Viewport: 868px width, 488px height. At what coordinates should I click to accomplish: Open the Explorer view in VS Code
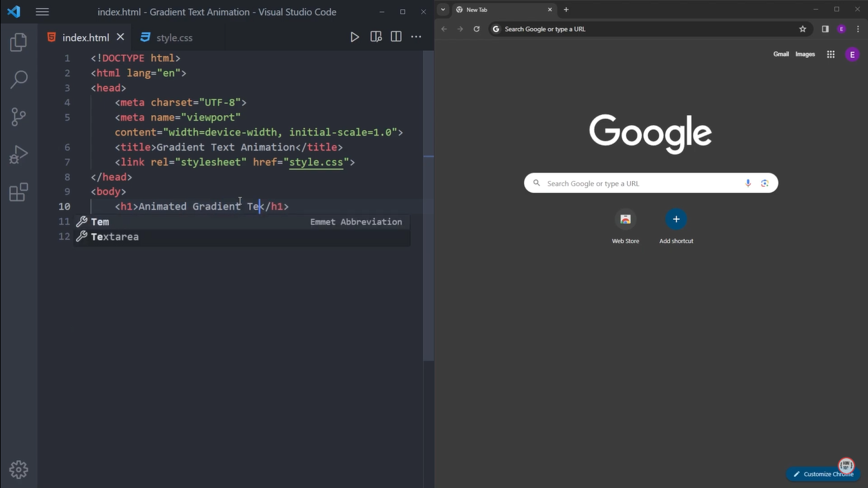(18, 42)
